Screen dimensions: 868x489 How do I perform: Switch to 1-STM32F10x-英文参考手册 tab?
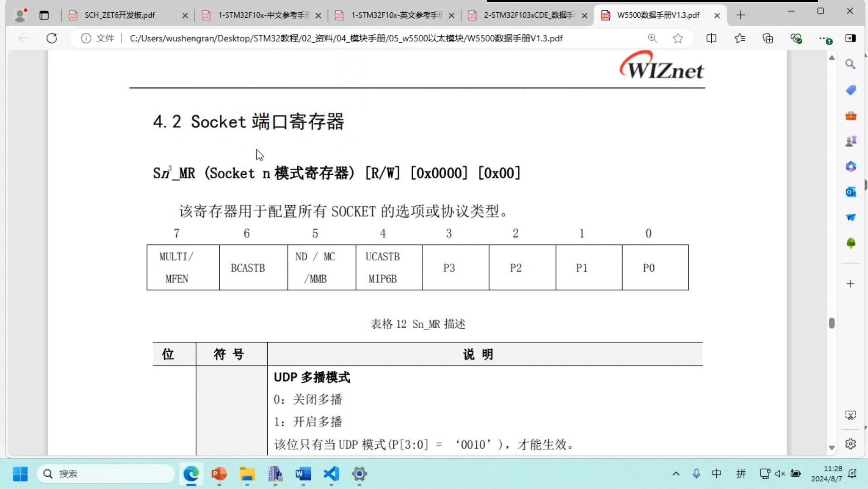(x=396, y=15)
